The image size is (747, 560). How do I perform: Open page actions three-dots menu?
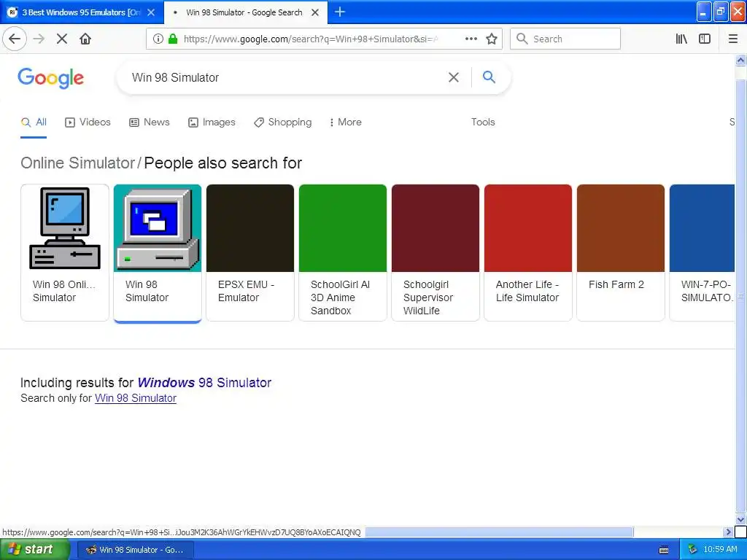tap(471, 39)
